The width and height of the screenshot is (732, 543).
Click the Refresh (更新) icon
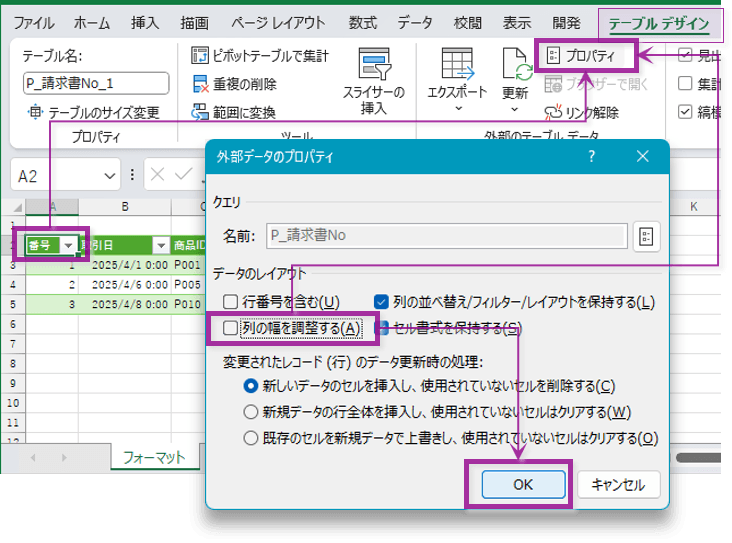[x=517, y=64]
